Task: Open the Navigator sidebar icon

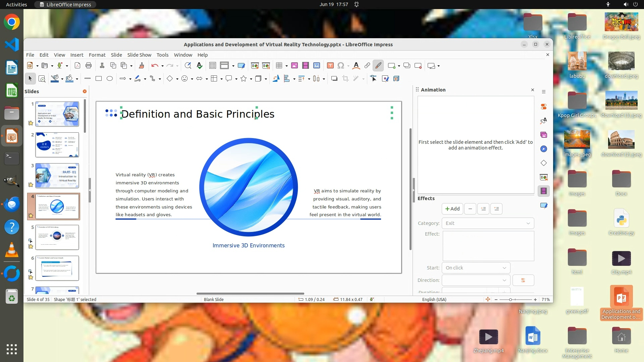Action: (x=544, y=149)
